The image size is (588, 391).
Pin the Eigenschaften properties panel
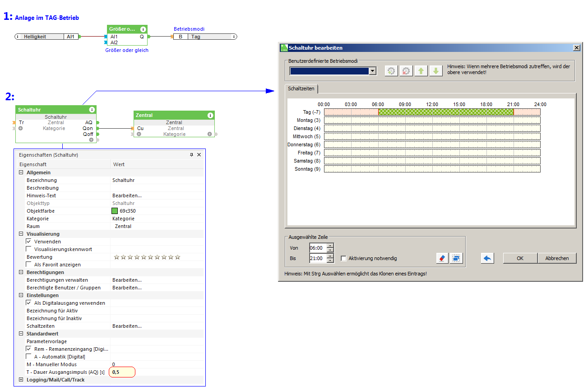[191, 155]
